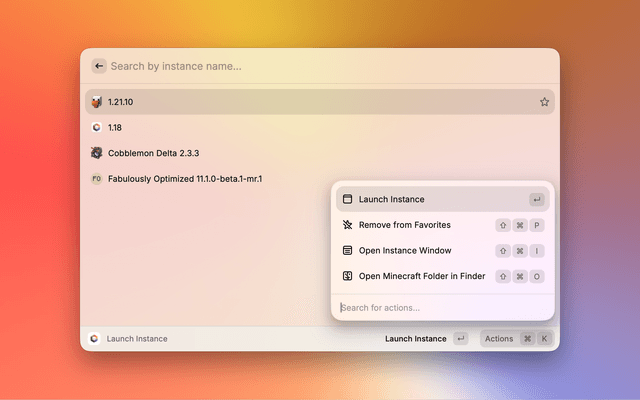Click the crossed-star Remove from Favorites icon
The image size is (640, 400).
[347, 225]
